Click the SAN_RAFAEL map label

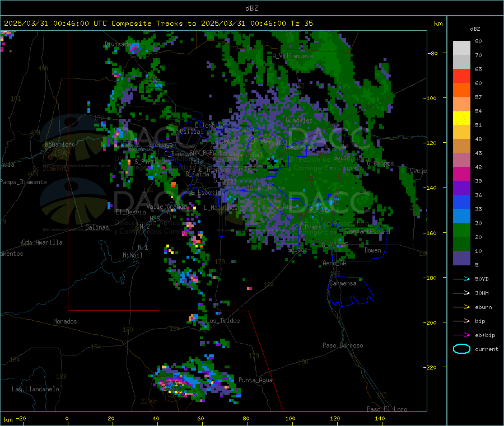click(205, 152)
